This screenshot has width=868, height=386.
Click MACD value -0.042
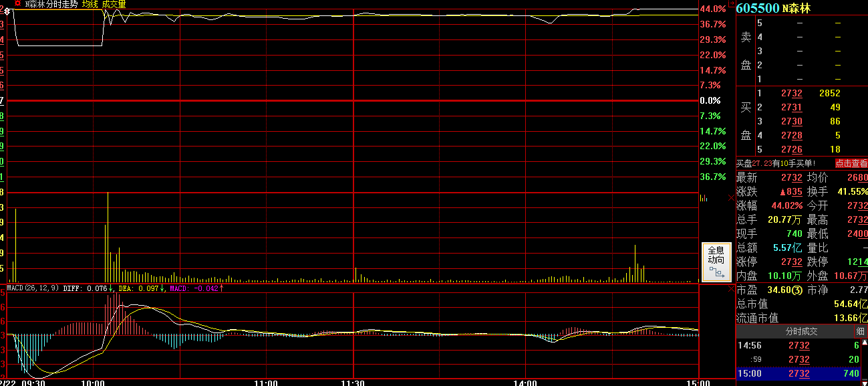coord(204,289)
